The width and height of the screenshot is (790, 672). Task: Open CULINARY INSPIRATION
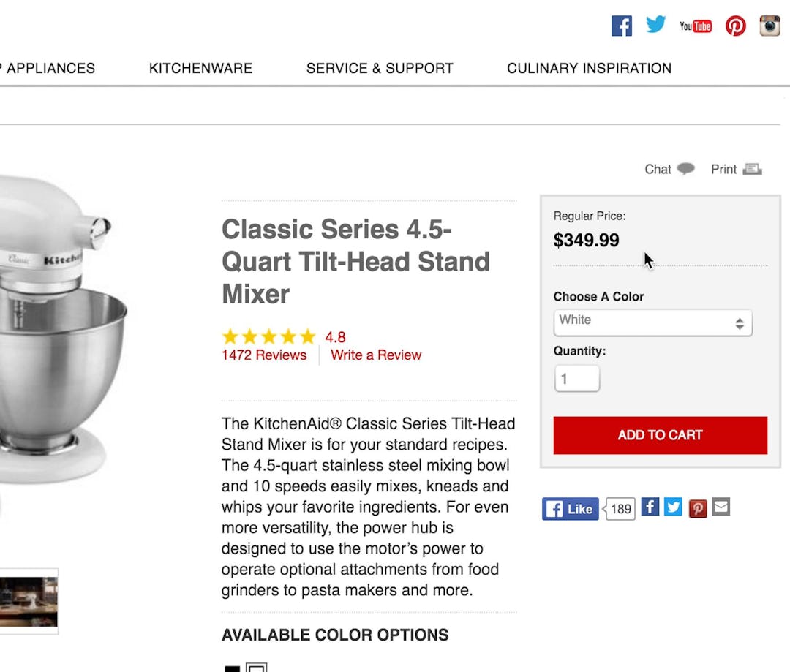[x=589, y=68]
